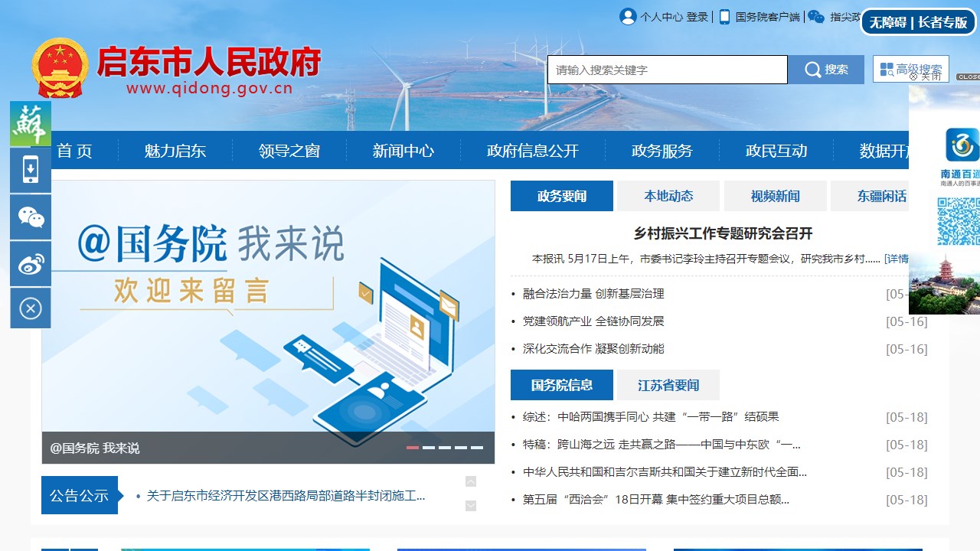The image size is (980, 551).
Task: Switch to the 本地动态 tab
Action: coord(668,196)
